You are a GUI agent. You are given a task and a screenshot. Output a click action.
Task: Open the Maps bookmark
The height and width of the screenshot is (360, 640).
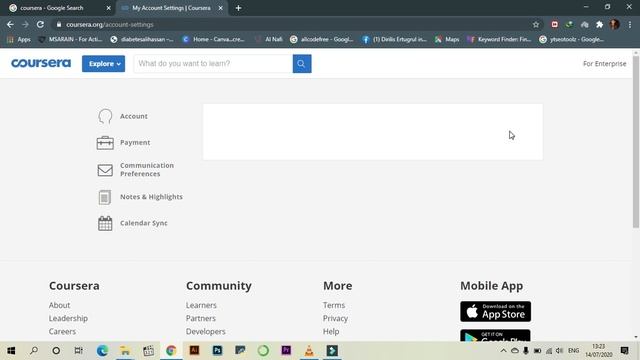tap(447, 39)
